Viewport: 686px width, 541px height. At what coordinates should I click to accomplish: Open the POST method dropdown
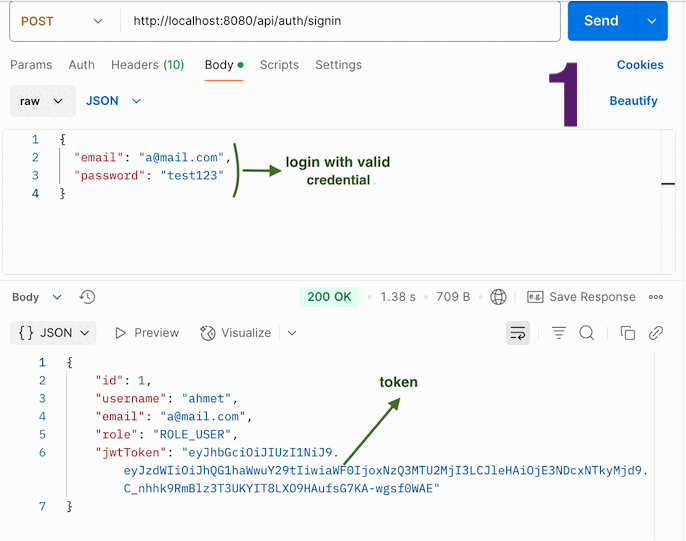pyautogui.click(x=62, y=21)
